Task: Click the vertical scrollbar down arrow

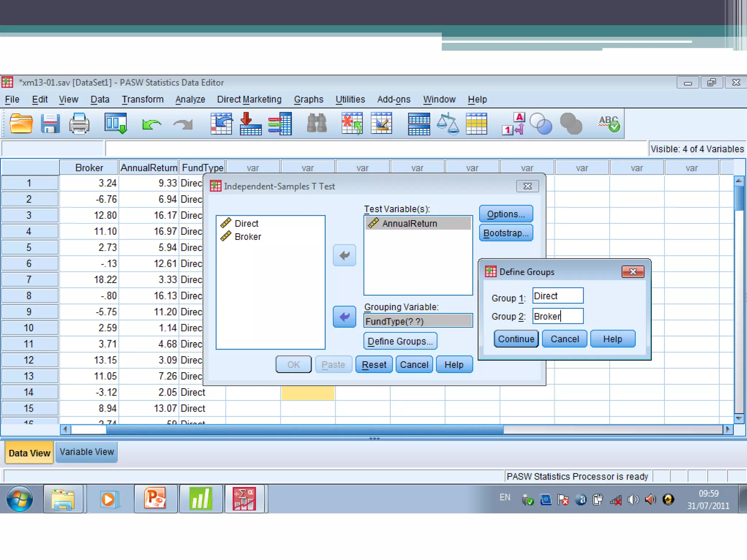Action: click(739, 419)
